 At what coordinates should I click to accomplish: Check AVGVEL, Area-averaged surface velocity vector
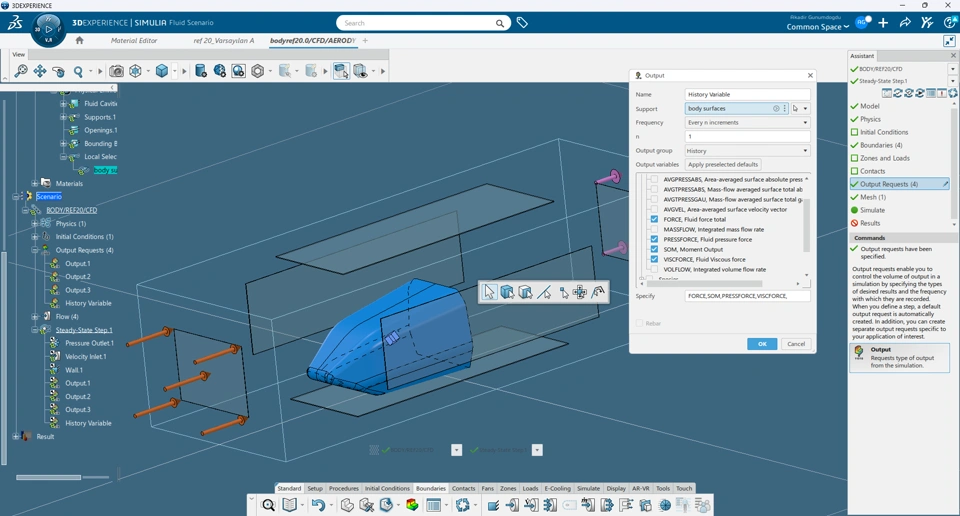tap(654, 209)
